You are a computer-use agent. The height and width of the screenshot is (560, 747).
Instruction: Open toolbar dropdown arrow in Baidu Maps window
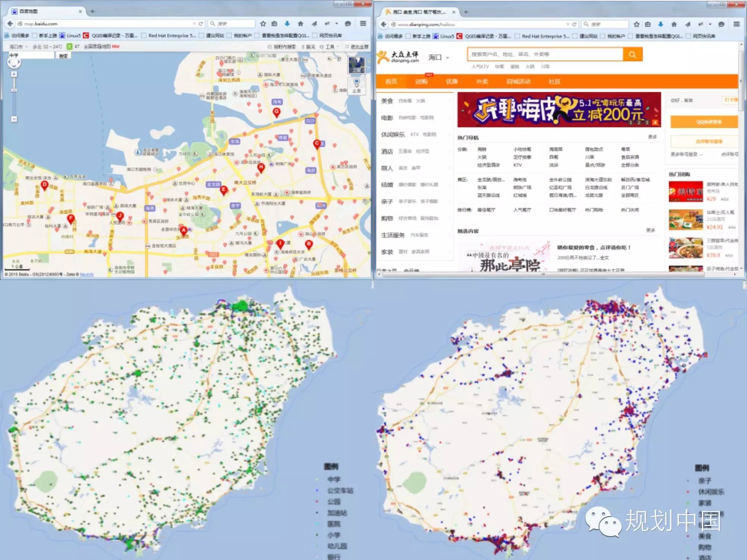337,24
